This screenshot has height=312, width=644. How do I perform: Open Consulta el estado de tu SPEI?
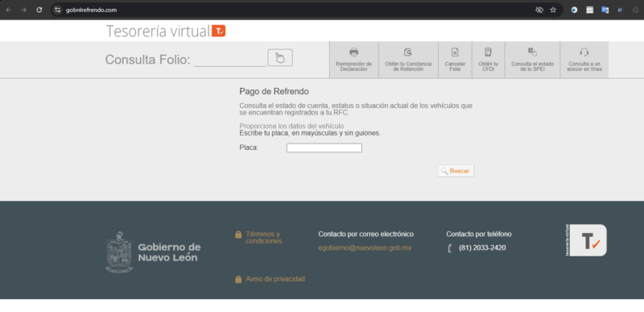click(532, 60)
